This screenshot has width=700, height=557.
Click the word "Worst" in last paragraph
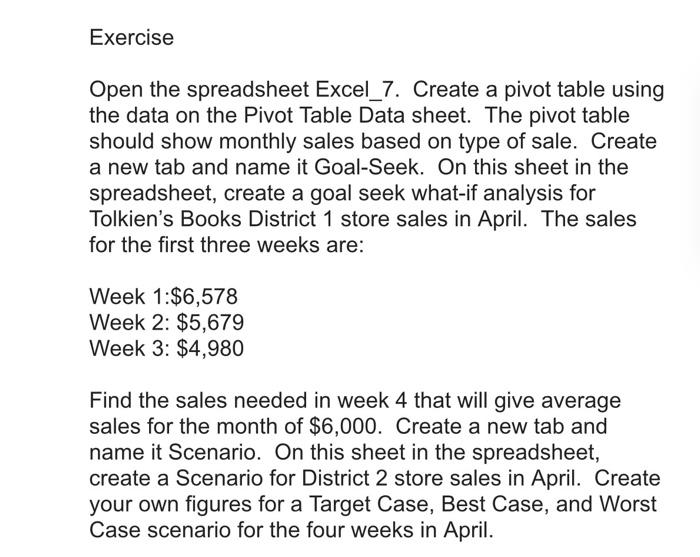pyautogui.click(x=627, y=504)
